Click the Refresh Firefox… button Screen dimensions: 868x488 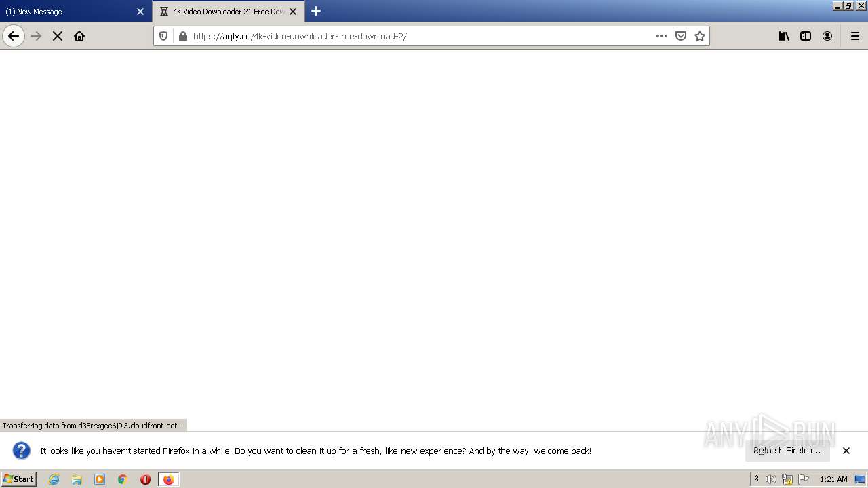tap(787, 451)
